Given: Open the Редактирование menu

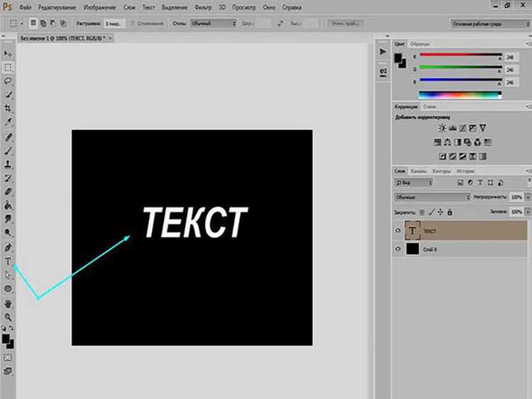Looking at the screenshot, I should click(57, 7).
